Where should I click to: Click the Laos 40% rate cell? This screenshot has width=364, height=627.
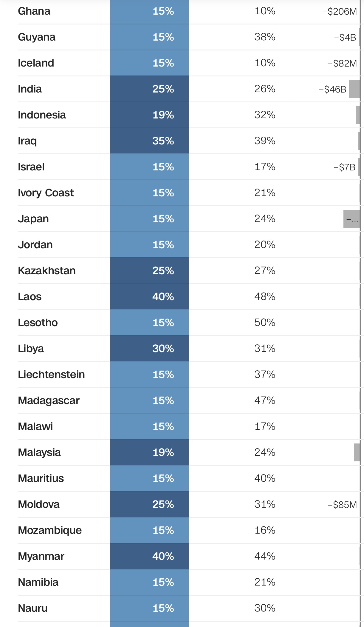(149, 297)
